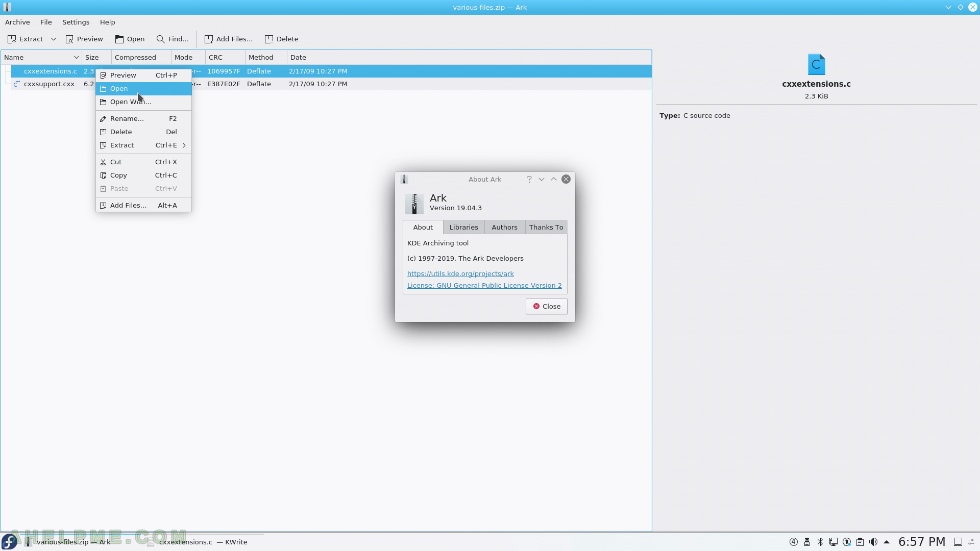Click the software updates tray icon

point(847,542)
